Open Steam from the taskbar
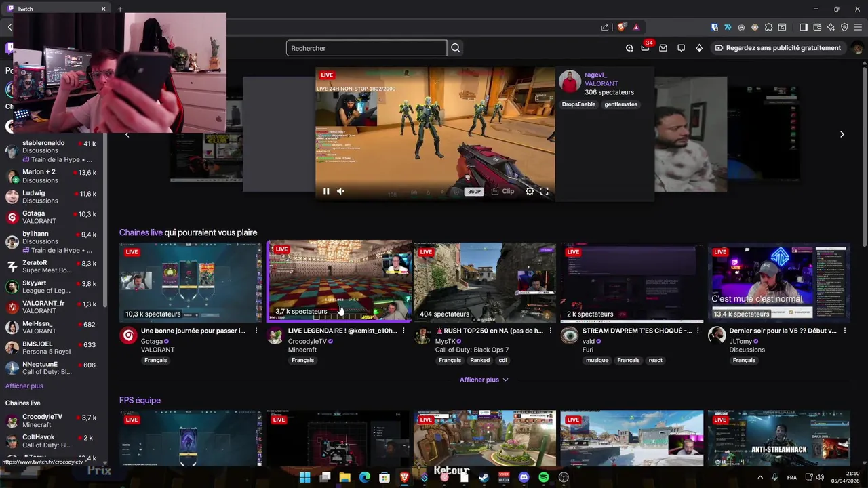The image size is (868, 488). 484,477
